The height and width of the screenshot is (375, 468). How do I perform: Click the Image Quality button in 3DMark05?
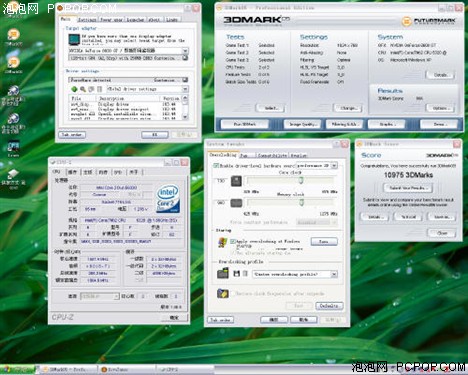(302, 124)
